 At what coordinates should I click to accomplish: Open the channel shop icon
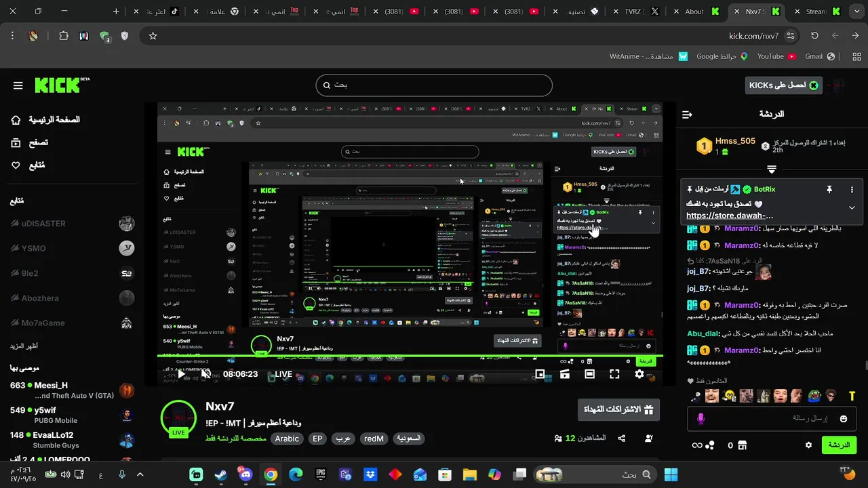pyautogui.click(x=742, y=445)
